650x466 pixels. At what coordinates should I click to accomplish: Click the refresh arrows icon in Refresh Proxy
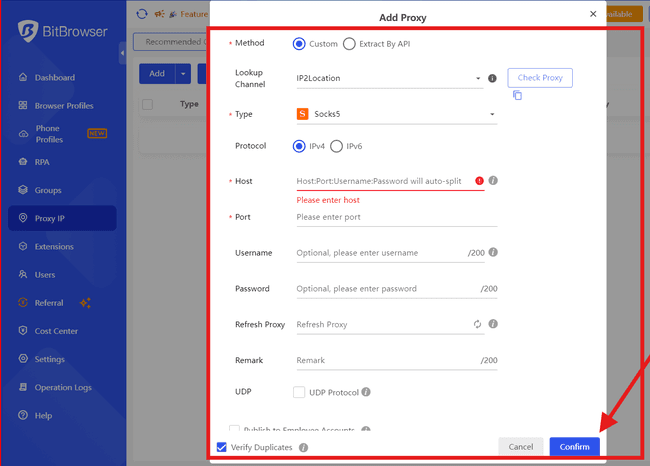[478, 324]
